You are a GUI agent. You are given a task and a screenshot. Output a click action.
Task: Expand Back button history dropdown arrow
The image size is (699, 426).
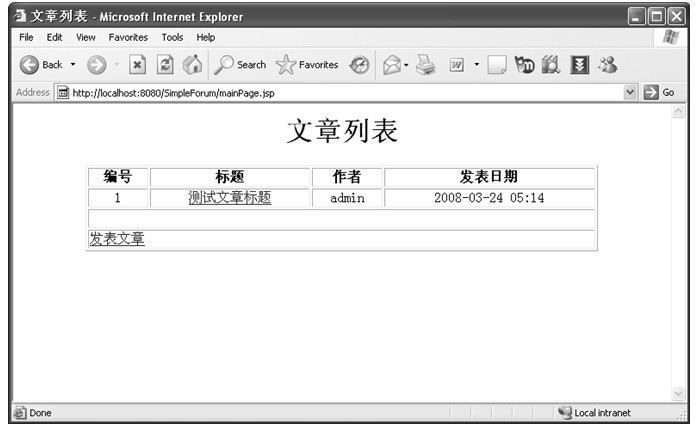pyautogui.click(x=73, y=65)
